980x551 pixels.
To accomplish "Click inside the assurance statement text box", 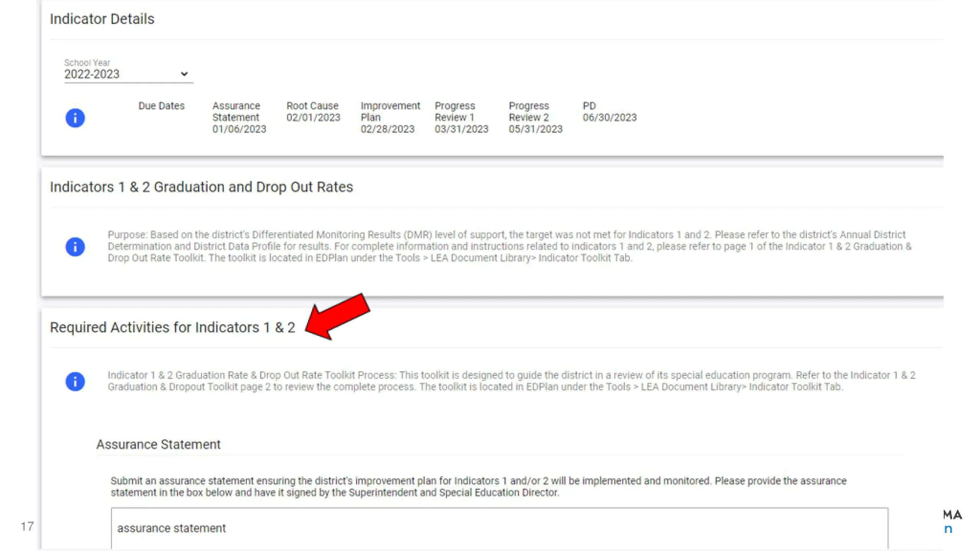I will [x=500, y=529].
